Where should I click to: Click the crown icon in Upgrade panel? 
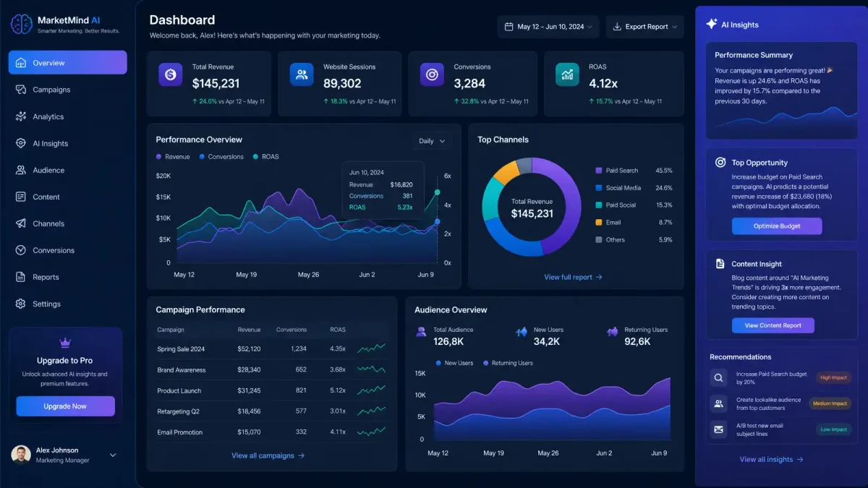pos(65,343)
